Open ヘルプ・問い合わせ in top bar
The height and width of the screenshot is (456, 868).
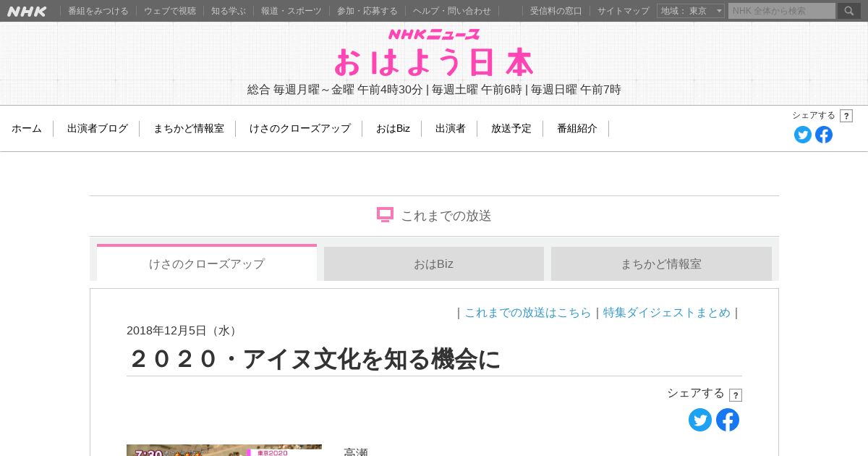coord(452,11)
